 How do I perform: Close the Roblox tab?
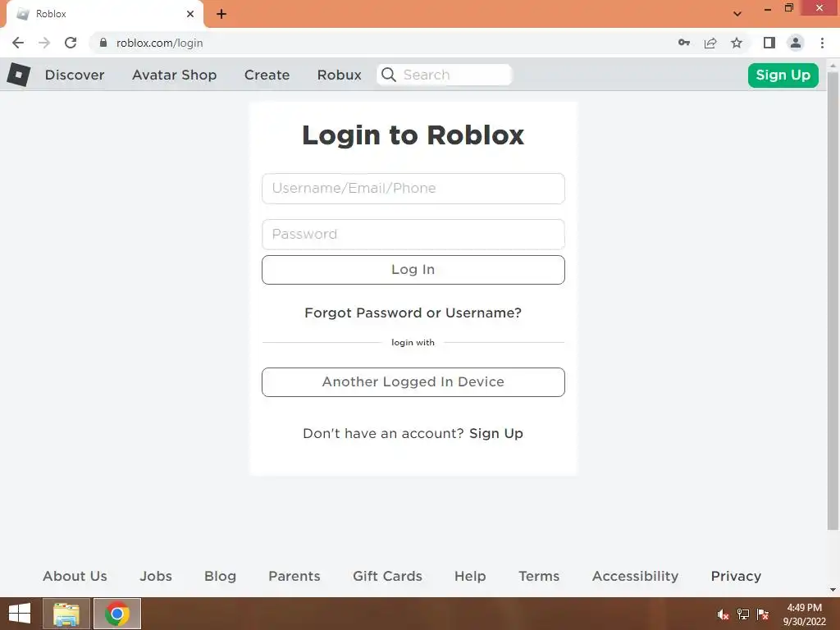(x=190, y=14)
